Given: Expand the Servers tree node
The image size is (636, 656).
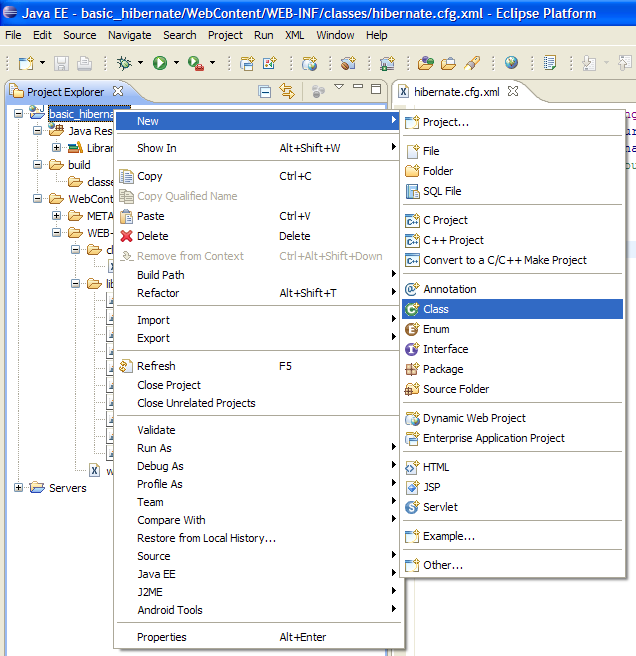Looking at the screenshot, I should coord(18,487).
